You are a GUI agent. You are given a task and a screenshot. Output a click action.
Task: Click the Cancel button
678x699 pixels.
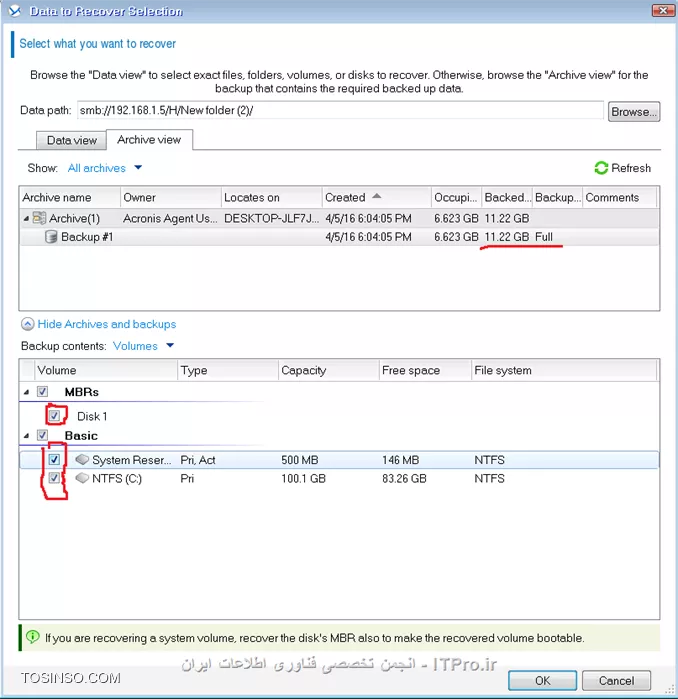tap(616, 680)
